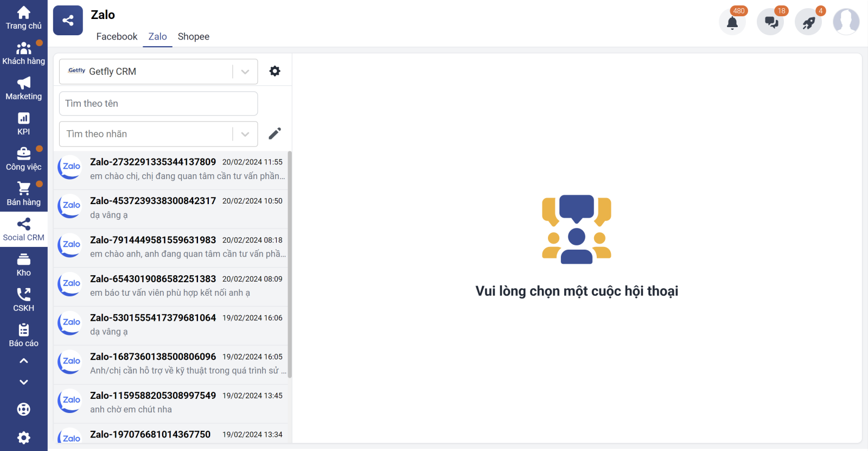This screenshot has height=451, width=868.
Task: Open the user profile avatar
Action: click(x=846, y=22)
